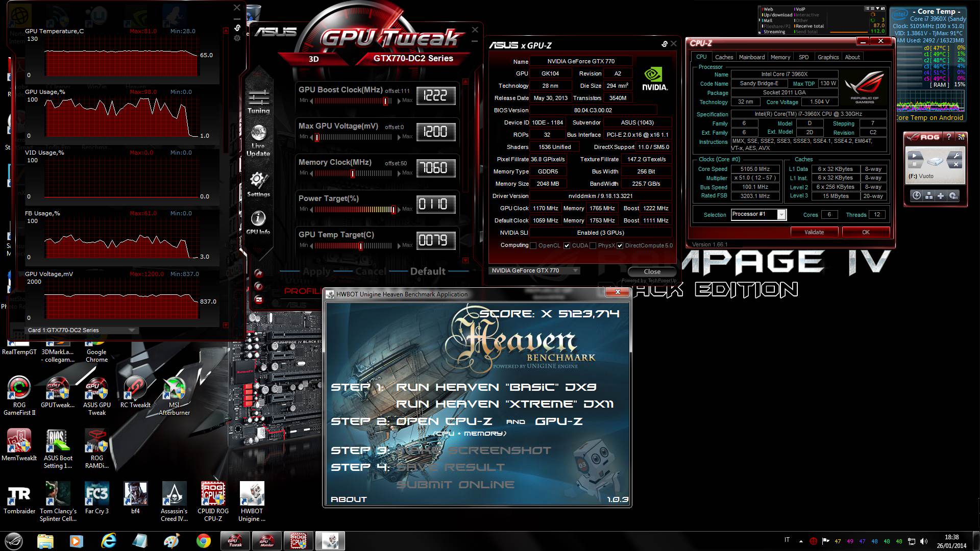This screenshot has height=551, width=980.
Task: Click the GPU Boost Clock slider handle
Action: pos(385,101)
